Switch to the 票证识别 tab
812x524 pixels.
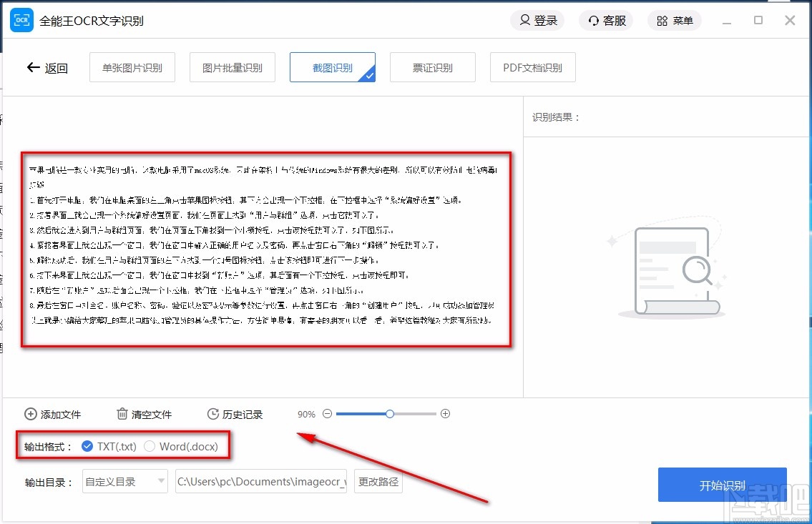pos(432,66)
